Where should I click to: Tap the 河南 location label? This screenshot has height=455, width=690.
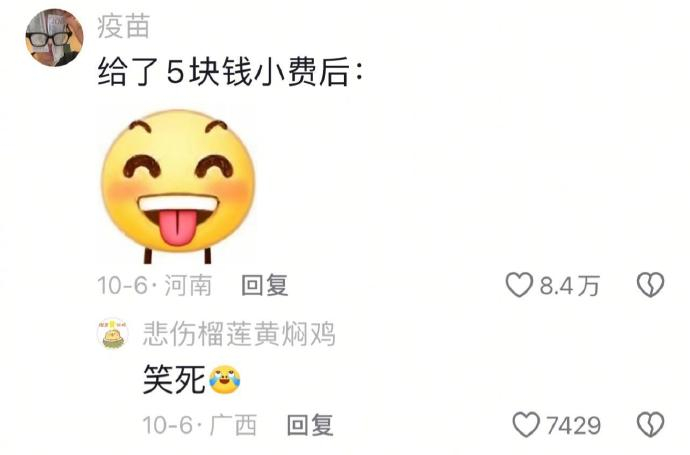(188, 285)
